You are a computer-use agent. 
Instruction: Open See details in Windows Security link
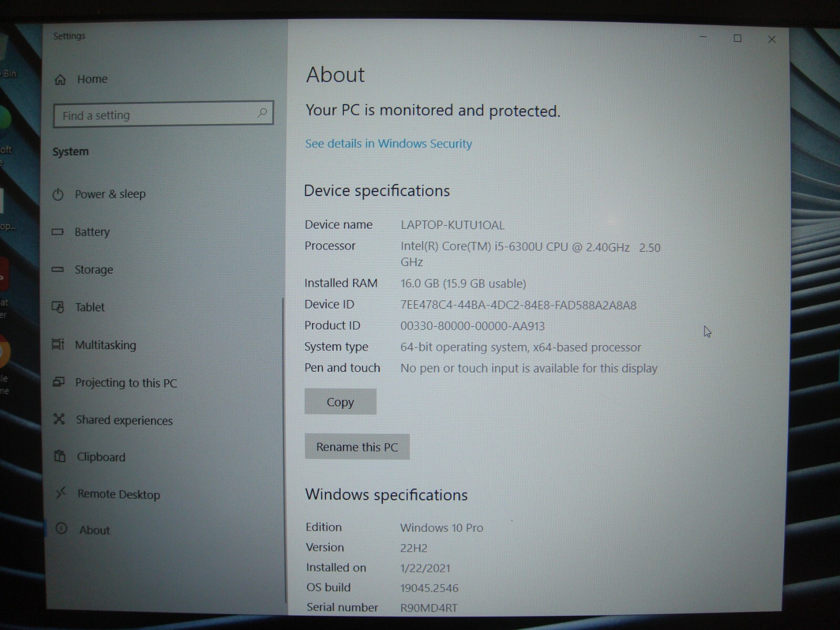coord(388,144)
